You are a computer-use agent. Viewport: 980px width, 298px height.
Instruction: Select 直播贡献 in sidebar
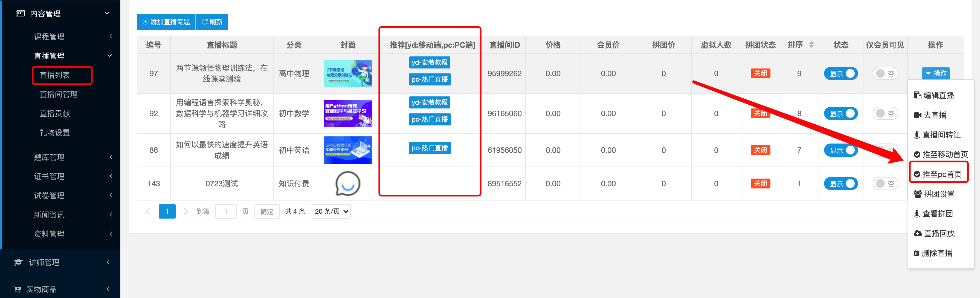55,113
